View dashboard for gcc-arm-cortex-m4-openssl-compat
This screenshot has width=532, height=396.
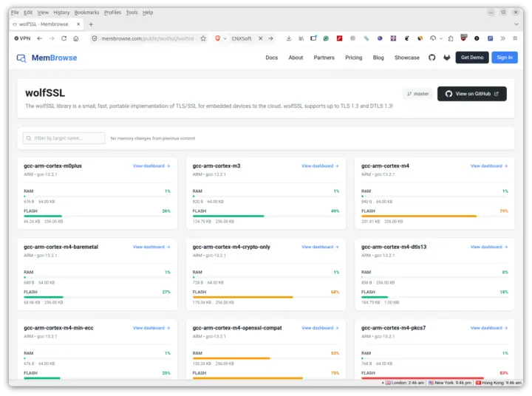[320, 328]
